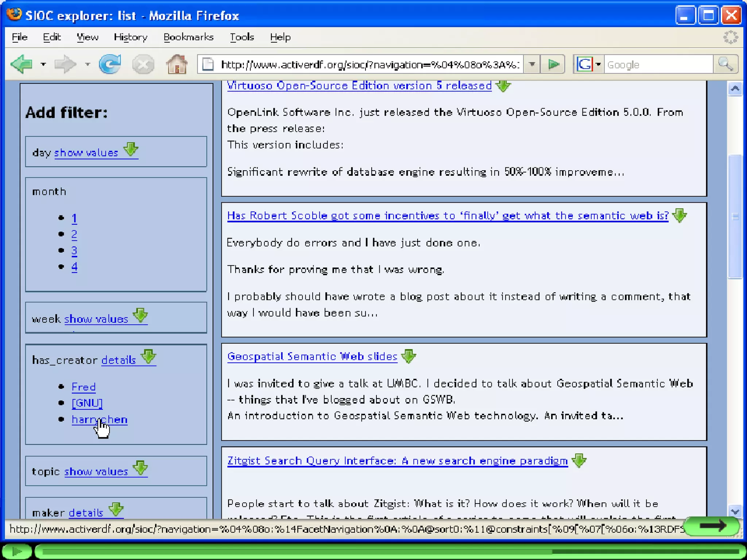Viewport: 747px width, 560px height.
Task: Click the grey Forward arrow button
Action: tap(65, 65)
